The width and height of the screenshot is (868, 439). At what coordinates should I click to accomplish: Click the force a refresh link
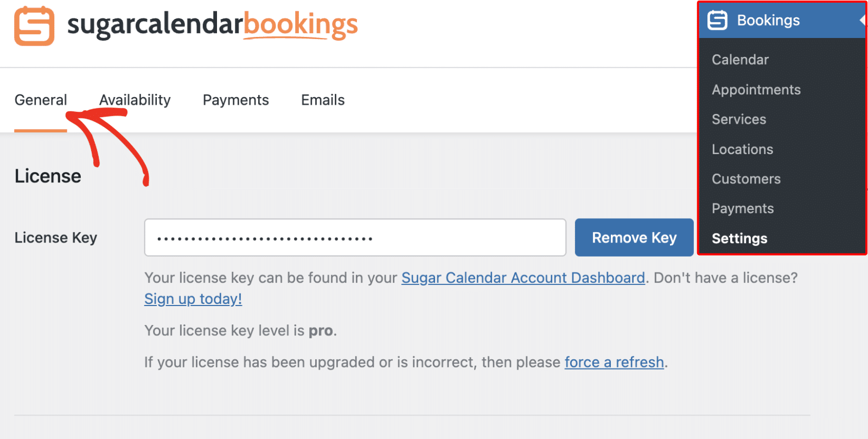[x=614, y=362]
